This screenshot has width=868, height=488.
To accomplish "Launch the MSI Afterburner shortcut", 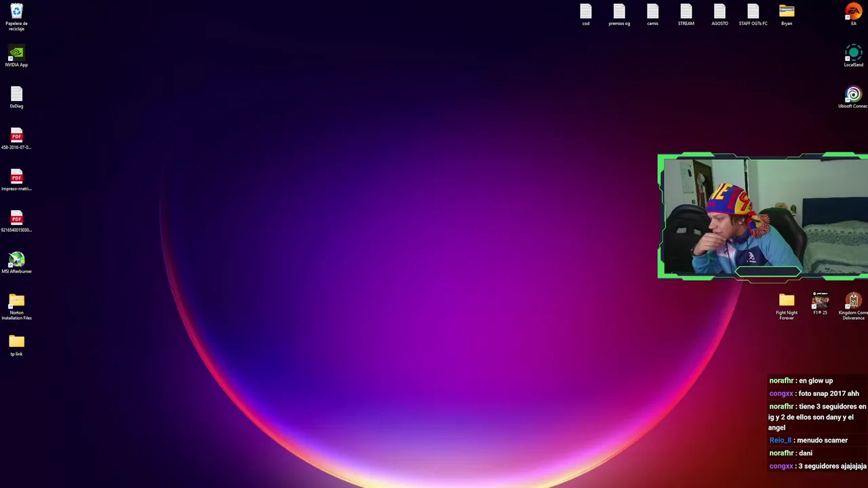I will pos(16,263).
